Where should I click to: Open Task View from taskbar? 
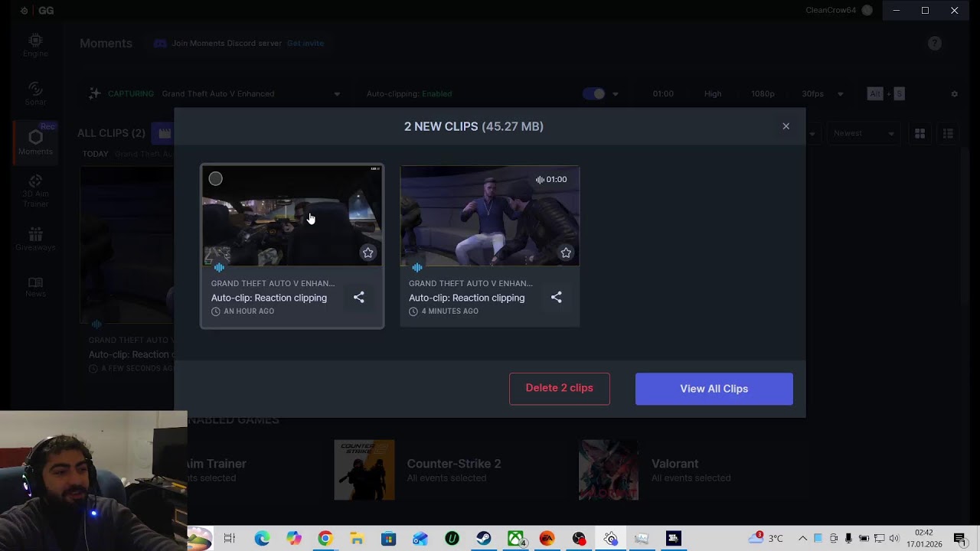230,539
